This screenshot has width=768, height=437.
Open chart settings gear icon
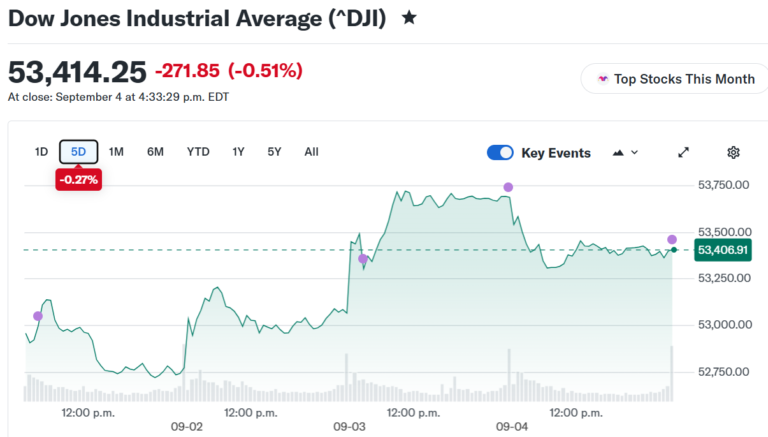(x=733, y=152)
